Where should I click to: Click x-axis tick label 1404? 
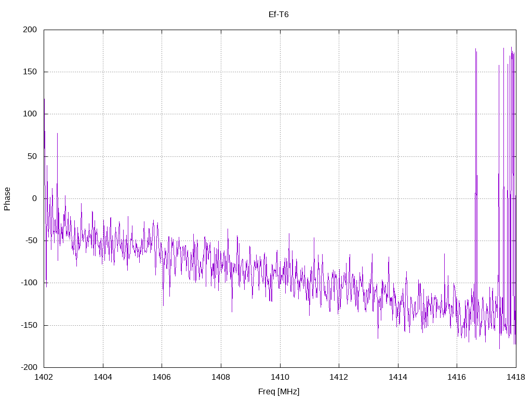[x=103, y=377]
